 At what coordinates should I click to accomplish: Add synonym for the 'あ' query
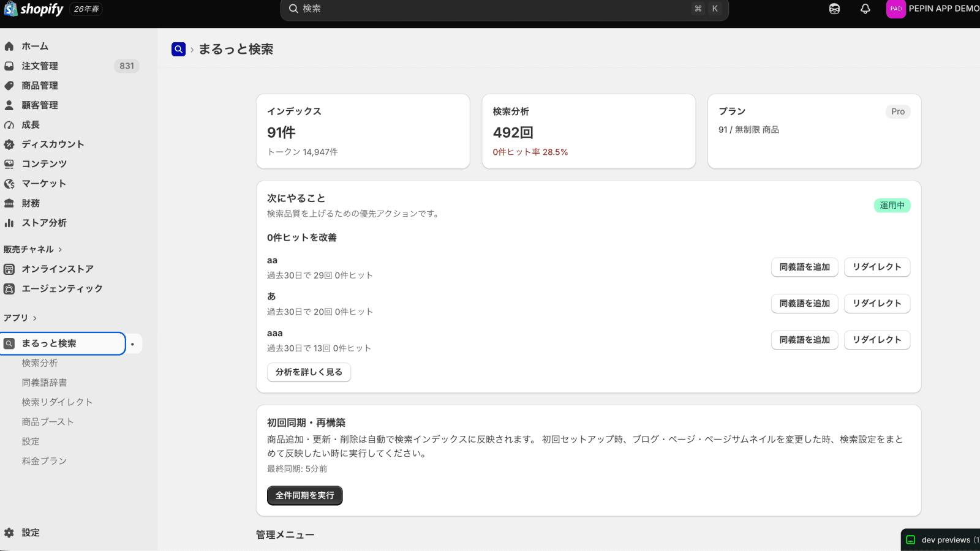tap(804, 304)
